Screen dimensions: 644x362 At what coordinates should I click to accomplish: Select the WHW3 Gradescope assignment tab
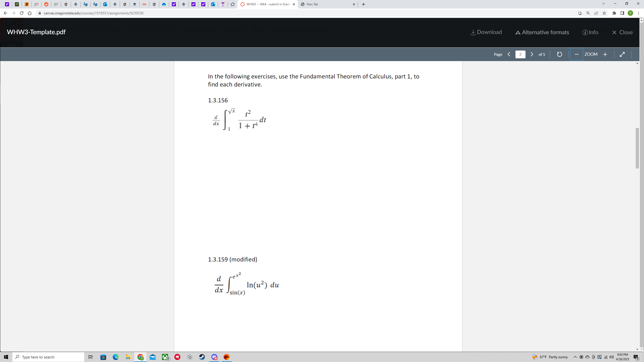pyautogui.click(x=267, y=4)
